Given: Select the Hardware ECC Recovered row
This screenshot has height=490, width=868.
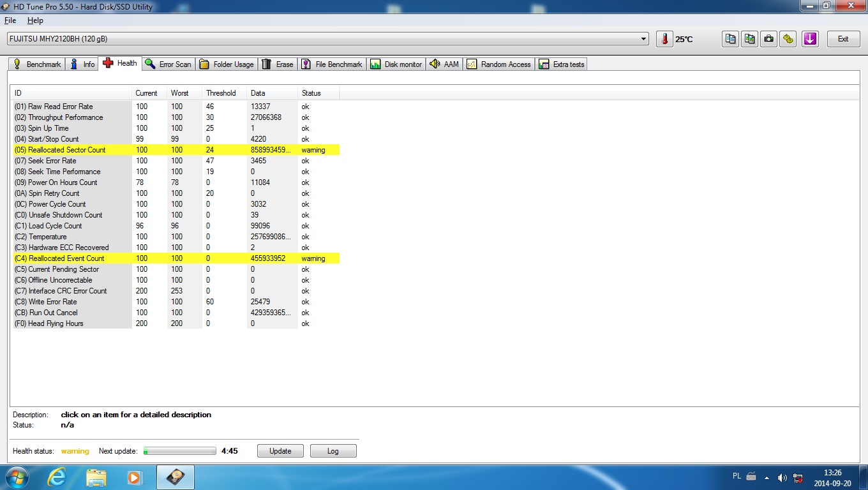Looking at the screenshot, I should click(176, 248).
